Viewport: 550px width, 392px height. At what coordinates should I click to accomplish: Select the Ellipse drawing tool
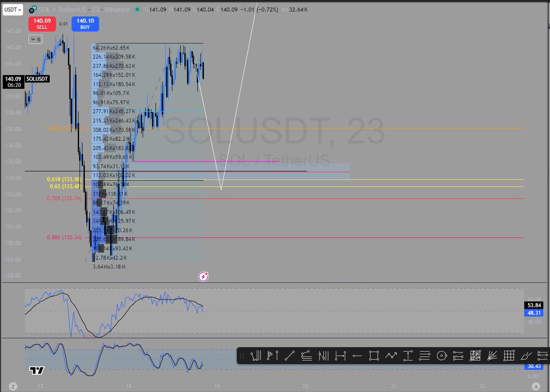click(x=441, y=355)
